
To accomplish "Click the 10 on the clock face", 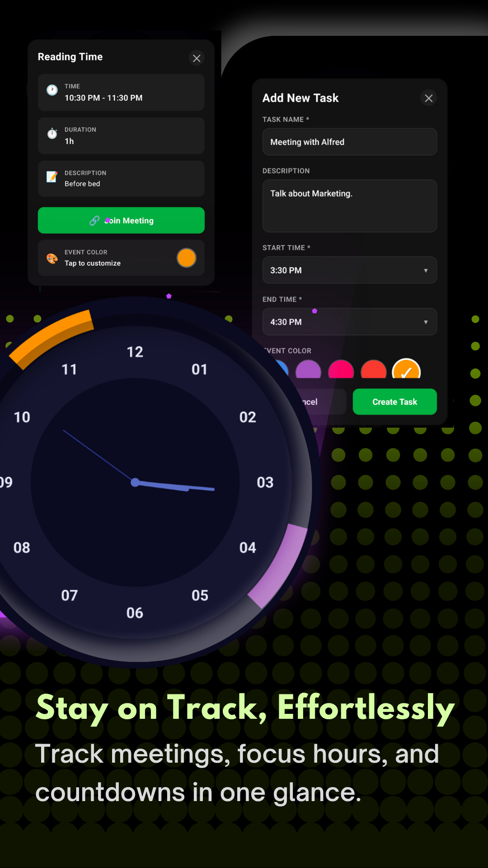I will tap(22, 417).
